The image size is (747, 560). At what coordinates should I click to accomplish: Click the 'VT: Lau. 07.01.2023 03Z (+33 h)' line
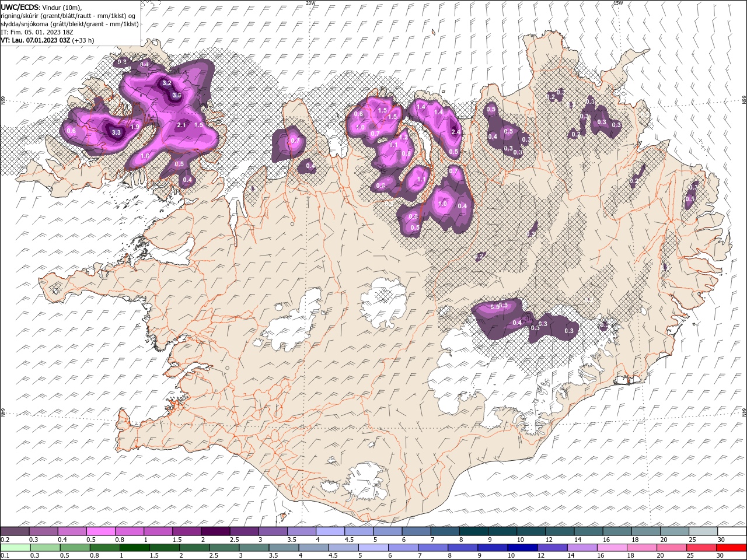[x=47, y=40]
